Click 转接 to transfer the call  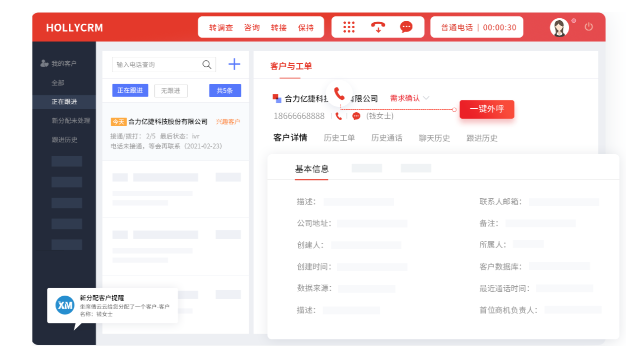coord(279,28)
